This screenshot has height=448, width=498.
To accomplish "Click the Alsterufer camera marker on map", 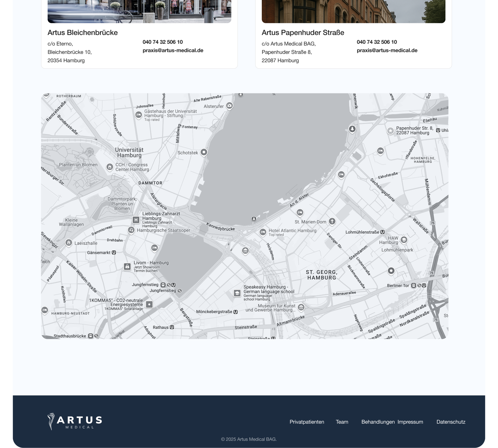I will tap(229, 106).
